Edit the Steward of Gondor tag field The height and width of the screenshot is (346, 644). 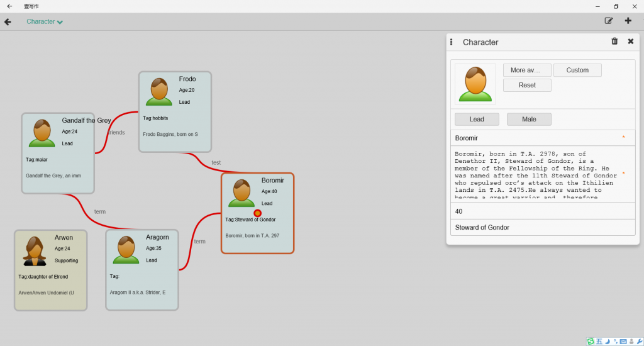coord(543,227)
